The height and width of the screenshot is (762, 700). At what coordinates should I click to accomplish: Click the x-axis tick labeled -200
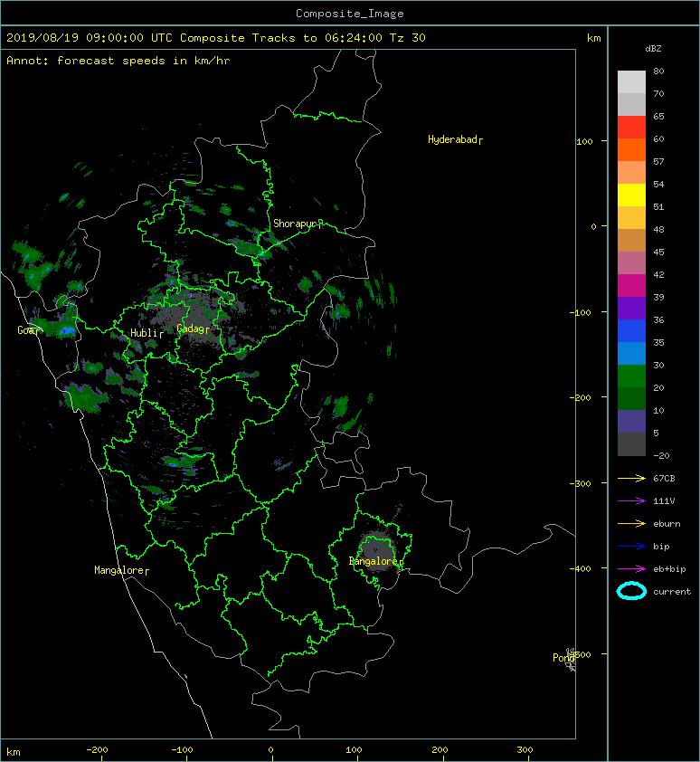(97, 750)
